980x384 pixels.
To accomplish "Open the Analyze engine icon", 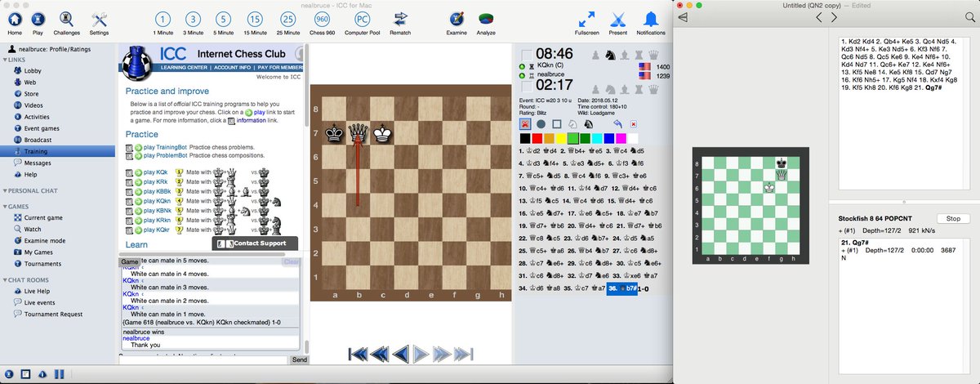I will tap(486, 19).
